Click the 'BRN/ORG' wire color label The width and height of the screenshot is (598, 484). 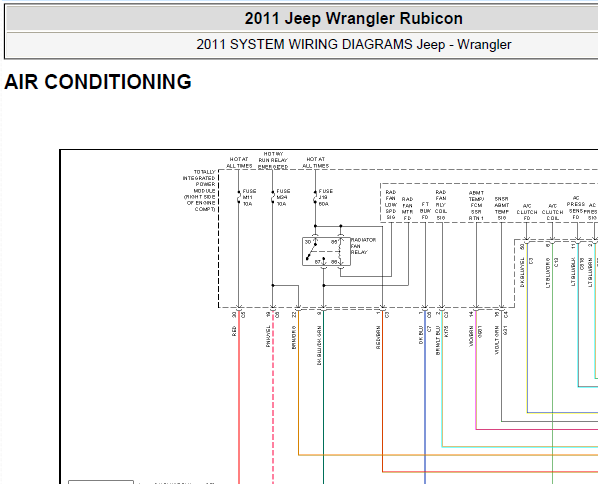click(x=294, y=338)
